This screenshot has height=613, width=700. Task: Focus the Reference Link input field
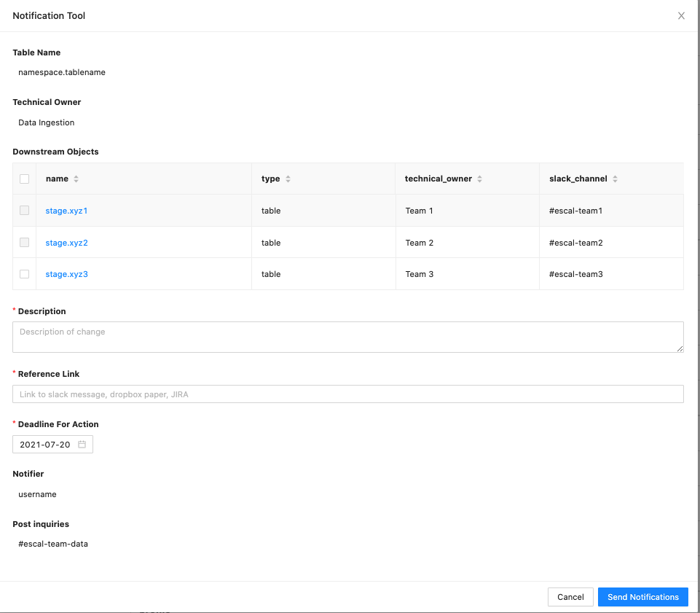[347, 394]
